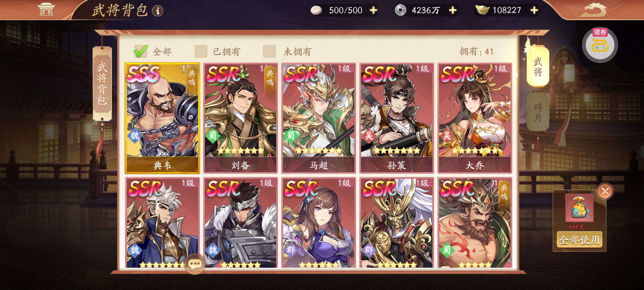Open the chat bubble icon
Viewport: 644px width, 290px height.
click(195, 264)
